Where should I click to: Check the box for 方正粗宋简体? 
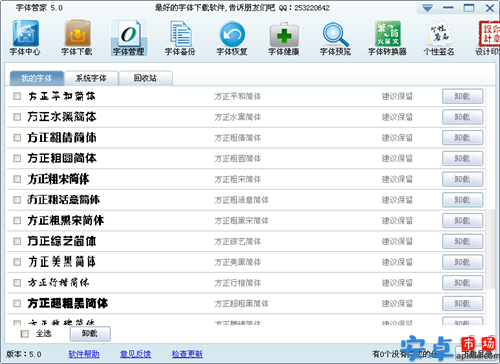(x=17, y=179)
